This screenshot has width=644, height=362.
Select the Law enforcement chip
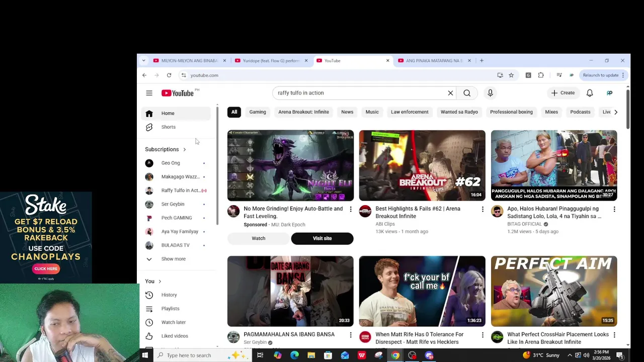410,112
